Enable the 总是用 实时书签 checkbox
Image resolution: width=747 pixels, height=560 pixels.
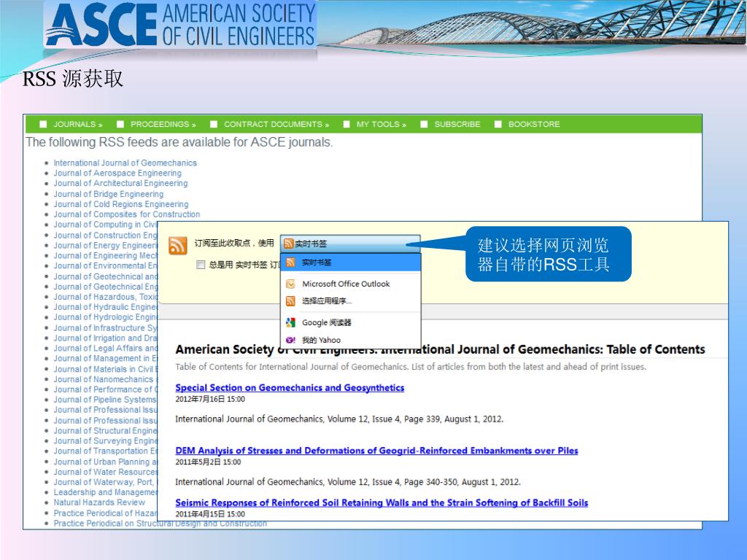[201, 265]
